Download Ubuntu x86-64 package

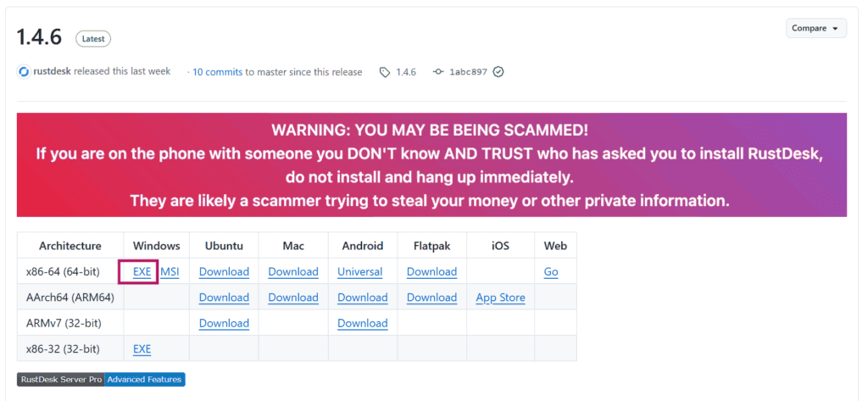pyautogui.click(x=224, y=272)
